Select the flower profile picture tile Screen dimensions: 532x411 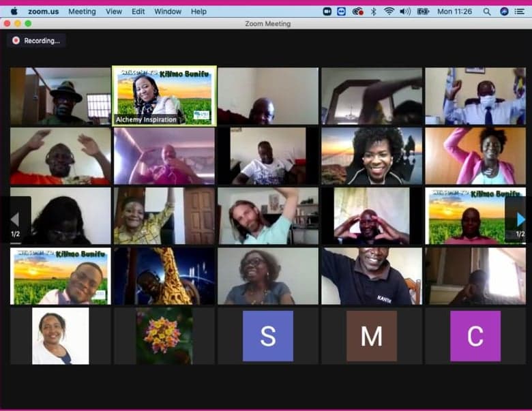coord(164,336)
